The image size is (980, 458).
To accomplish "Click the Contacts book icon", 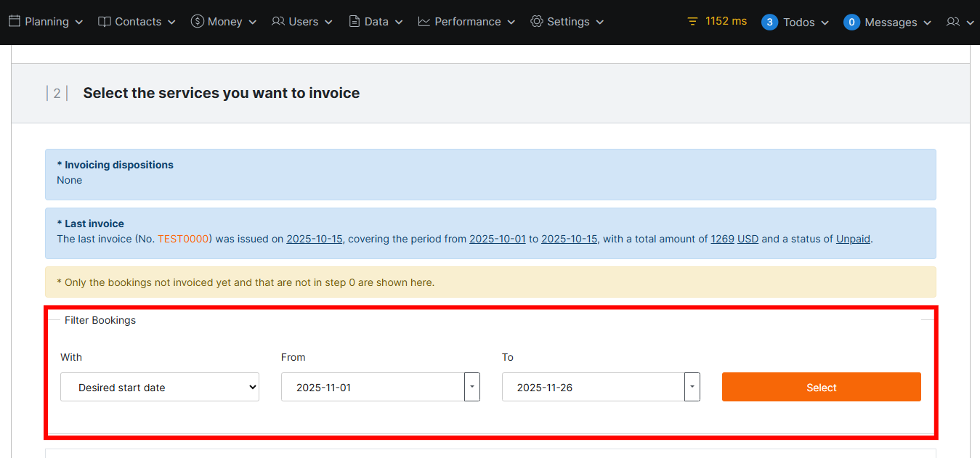I will click(x=105, y=22).
